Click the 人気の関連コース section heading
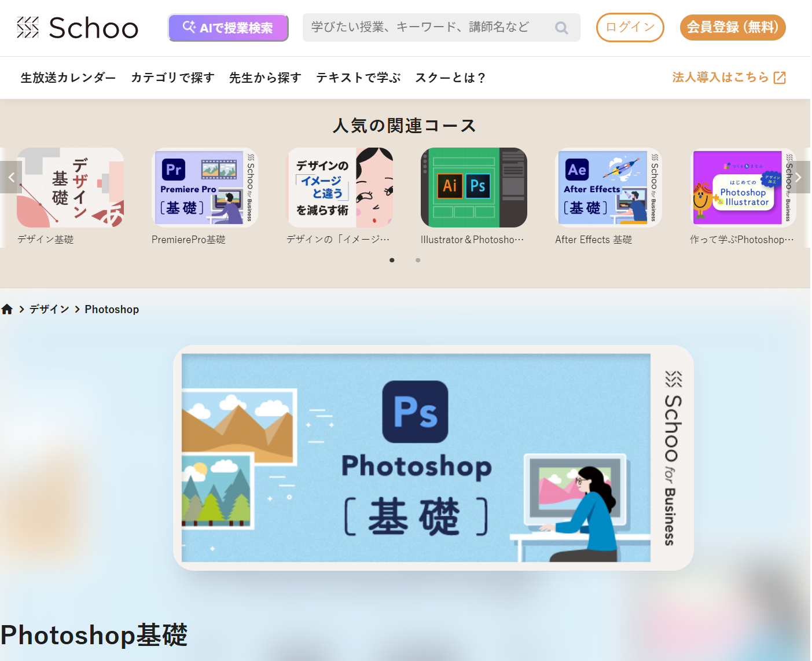The width and height of the screenshot is (812, 661). pyautogui.click(x=405, y=126)
